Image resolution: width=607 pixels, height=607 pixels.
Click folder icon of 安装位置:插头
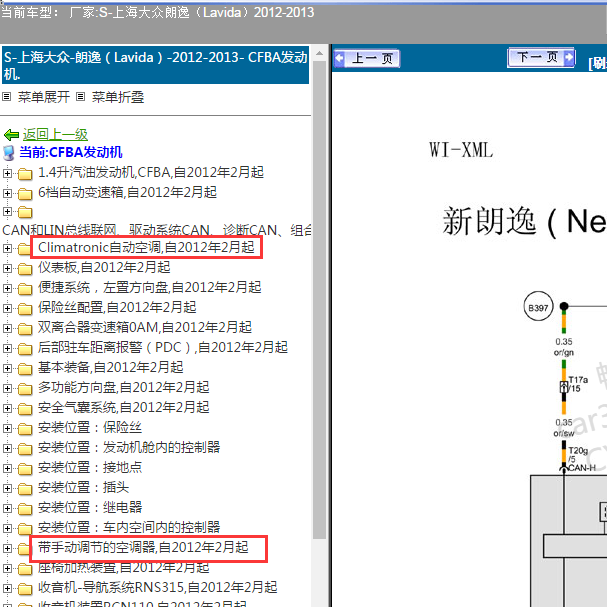25,489
